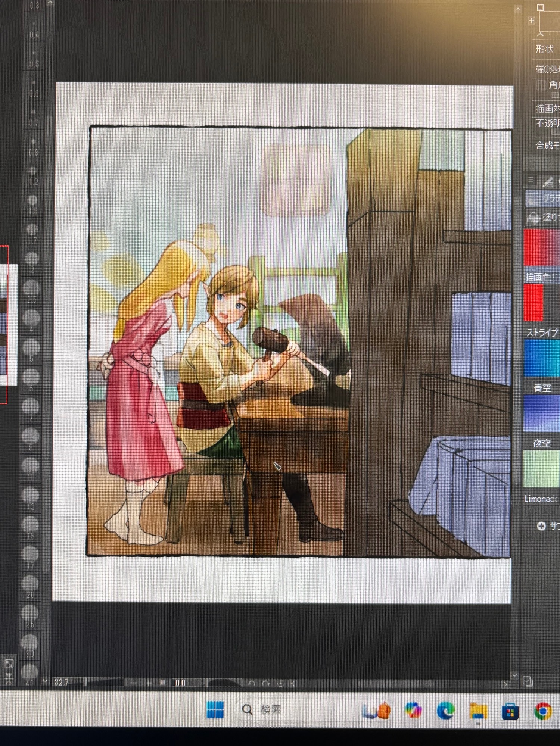Viewport: 560px width, 746px height.
Task: Expand the plus box in tool property panel
Action: tap(532, 21)
